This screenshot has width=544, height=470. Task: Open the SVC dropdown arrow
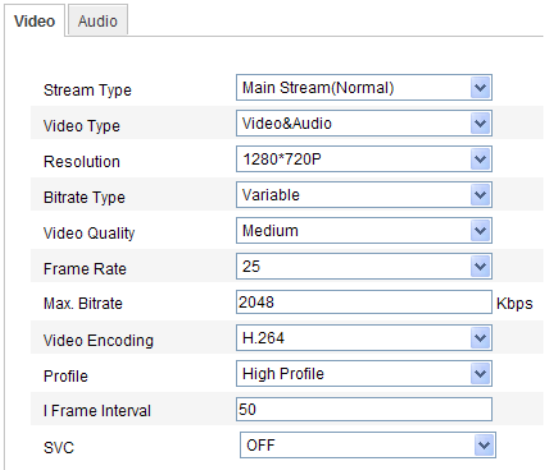click(x=484, y=445)
